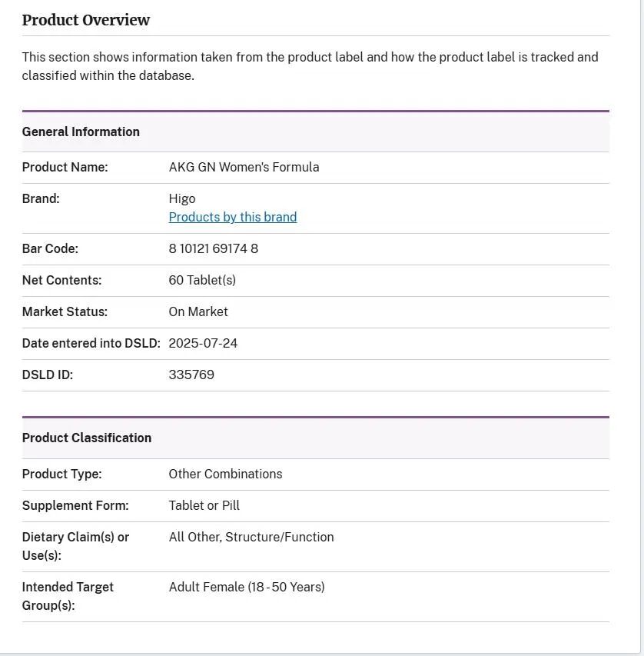Open the "Products by this brand" link
Screen dimensions: 644x656
coord(232,218)
